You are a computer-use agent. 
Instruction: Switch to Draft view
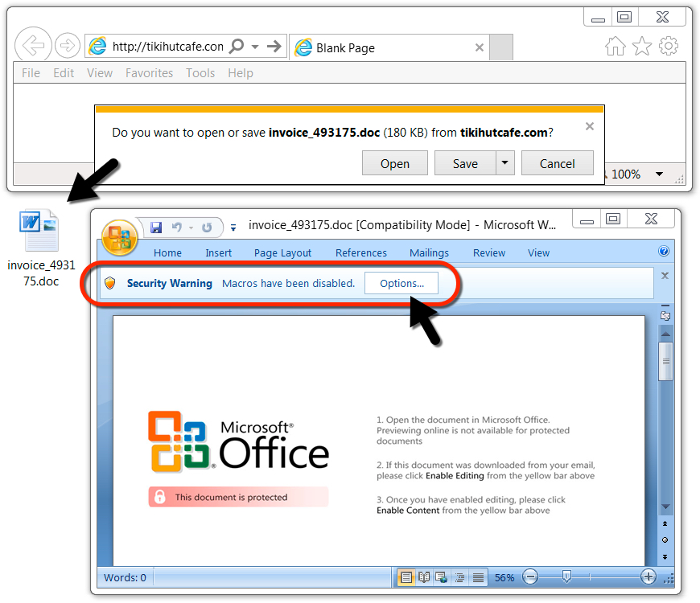pyautogui.click(x=478, y=577)
